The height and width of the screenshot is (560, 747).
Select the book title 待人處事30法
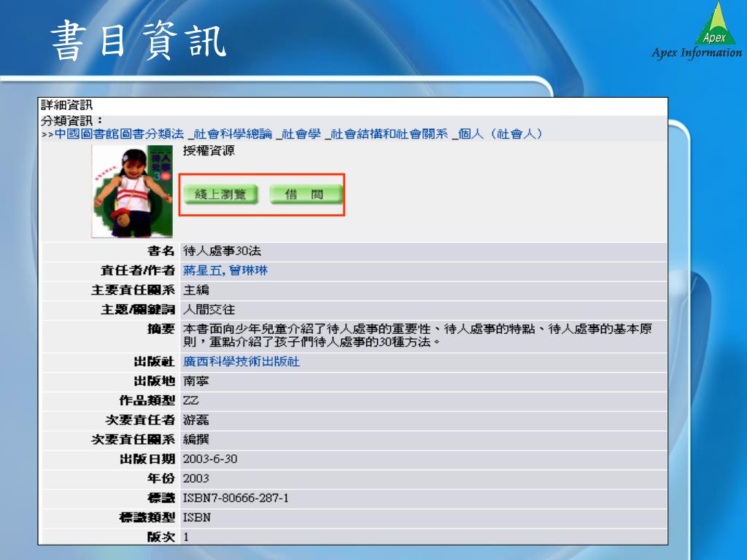click(x=222, y=251)
